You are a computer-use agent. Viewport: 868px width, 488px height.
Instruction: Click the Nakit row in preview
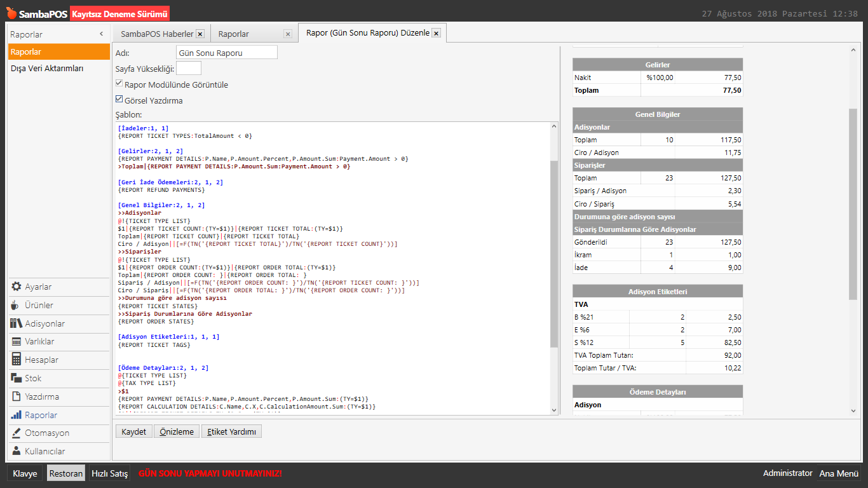pyautogui.click(x=658, y=78)
